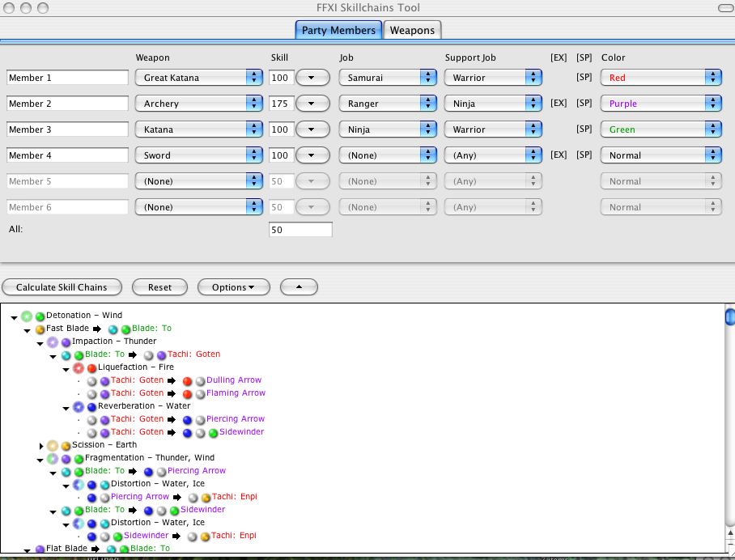Click the Fragmentation – Thunder, Wind starburst icon
735x560 pixels.
point(53,458)
